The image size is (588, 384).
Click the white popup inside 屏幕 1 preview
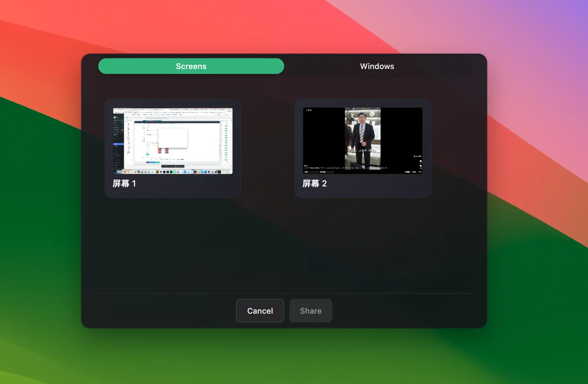coord(173,138)
